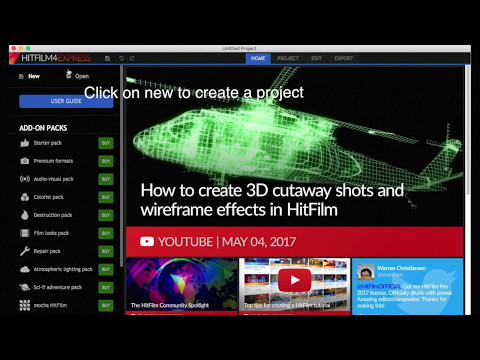Screen dimensions: 480x360
Task: Open an existing project with Open
Action: [77, 75]
